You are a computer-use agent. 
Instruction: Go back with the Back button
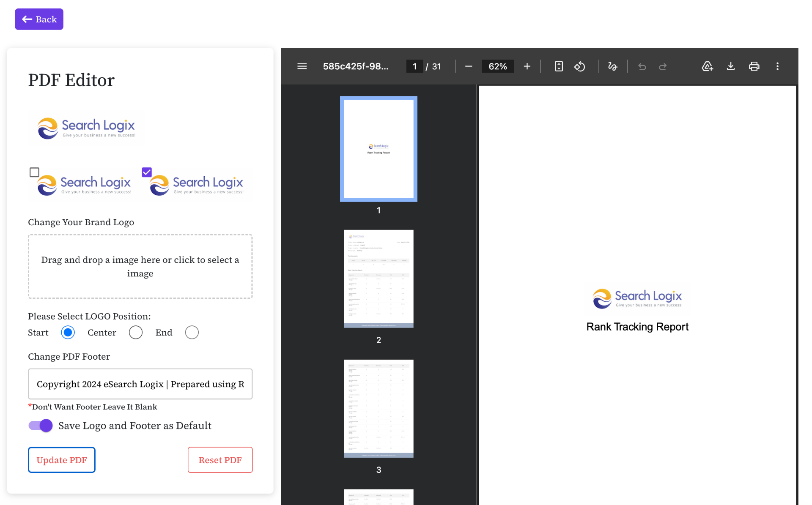pos(39,19)
